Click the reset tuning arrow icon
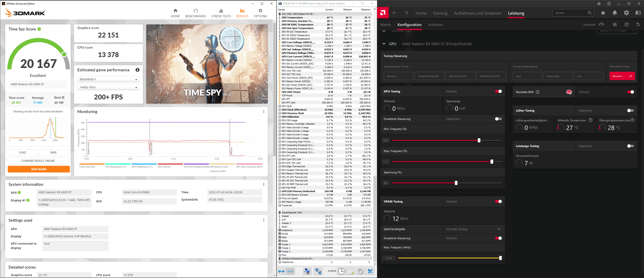Viewport: 644px width, 278px height. pyautogui.click(x=638, y=24)
